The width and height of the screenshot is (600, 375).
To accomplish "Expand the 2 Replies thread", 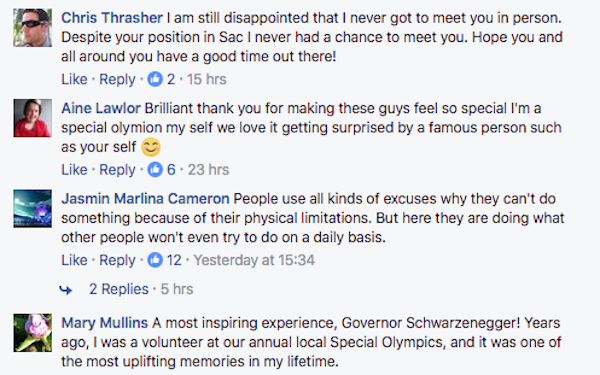I will (119, 289).
